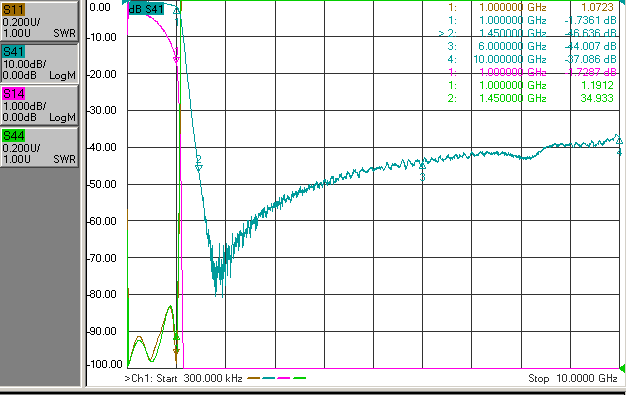Select the S41 LogM trace panel
The height and width of the screenshot is (395, 626).
click(39, 63)
